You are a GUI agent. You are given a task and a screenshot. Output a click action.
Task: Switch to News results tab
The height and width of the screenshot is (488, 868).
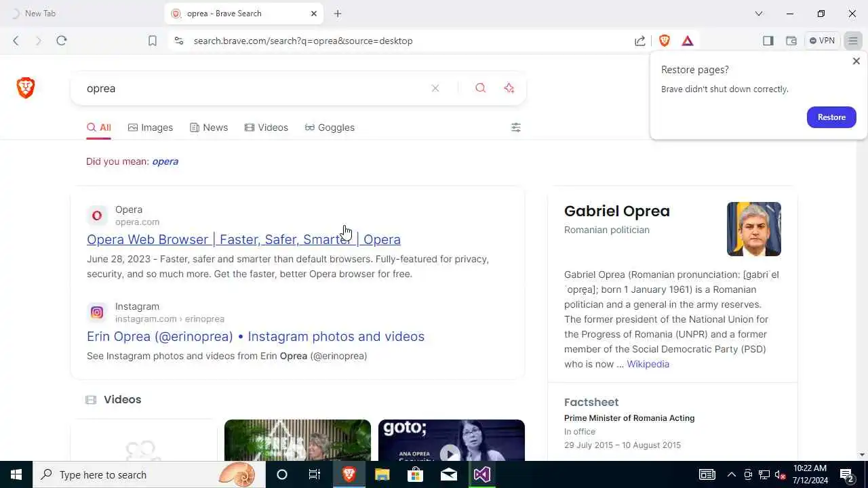pyautogui.click(x=209, y=127)
